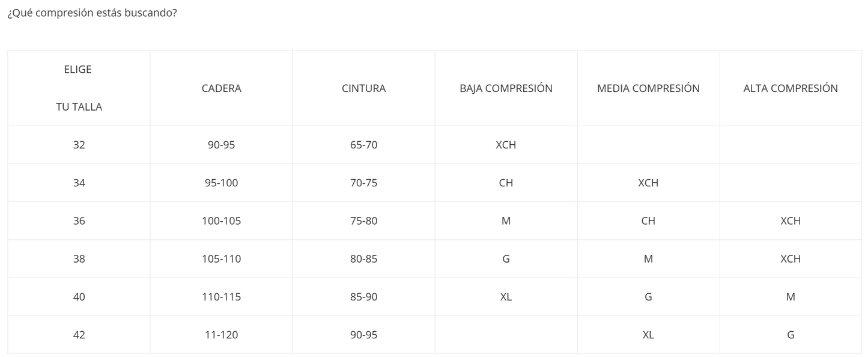868x357 pixels.
Task: Click the CADERA column header
Action: tap(221, 88)
